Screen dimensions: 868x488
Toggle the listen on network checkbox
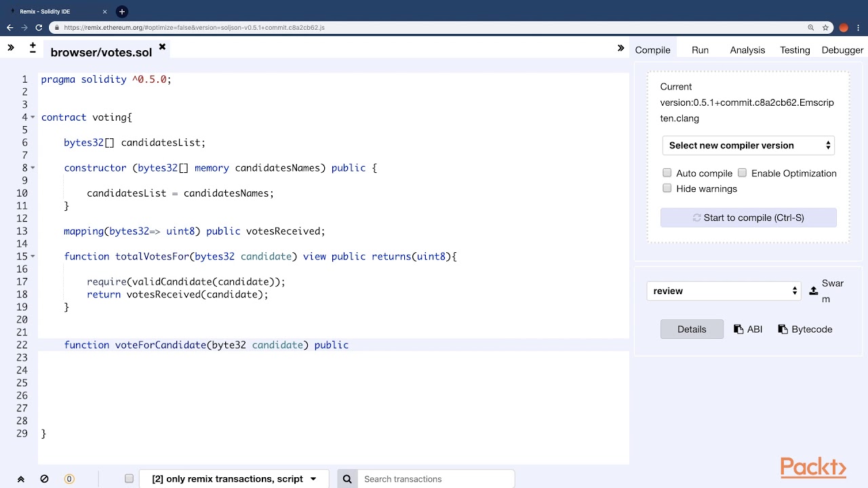pyautogui.click(x=129, y=479)
